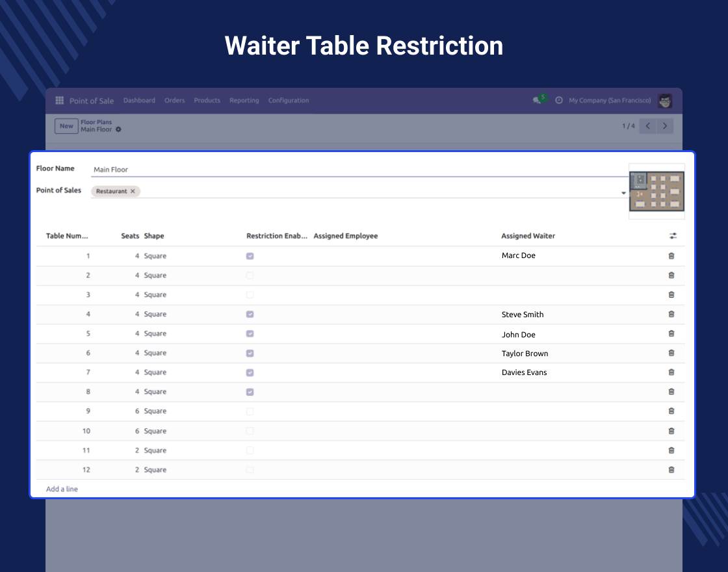The image size is (728, 572).
Task: Sort by Table Number column header
Action: (67, 236)
